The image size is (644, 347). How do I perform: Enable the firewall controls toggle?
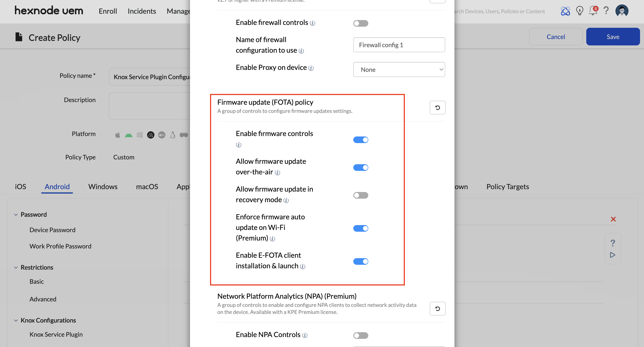[x=361, y=23]
